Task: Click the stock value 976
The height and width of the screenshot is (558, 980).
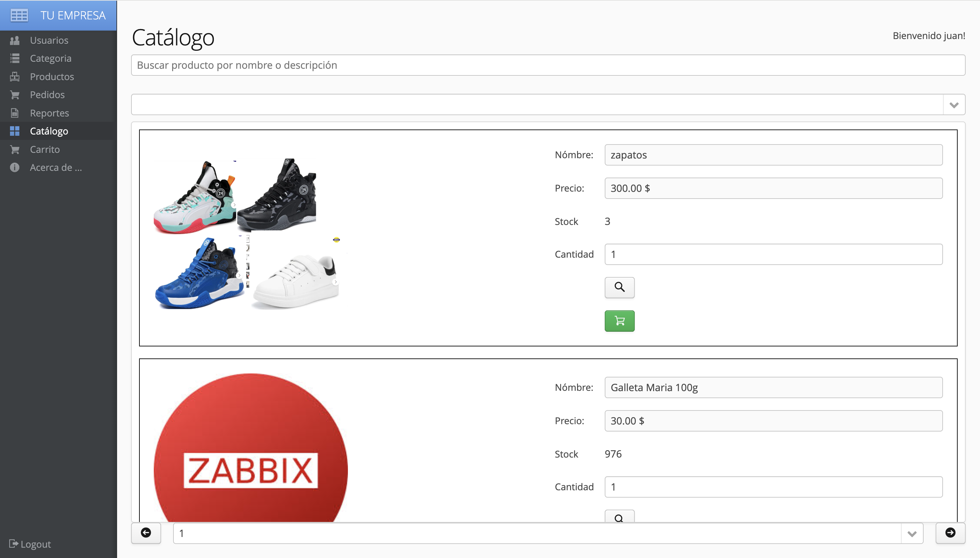Action: [613, 454]
